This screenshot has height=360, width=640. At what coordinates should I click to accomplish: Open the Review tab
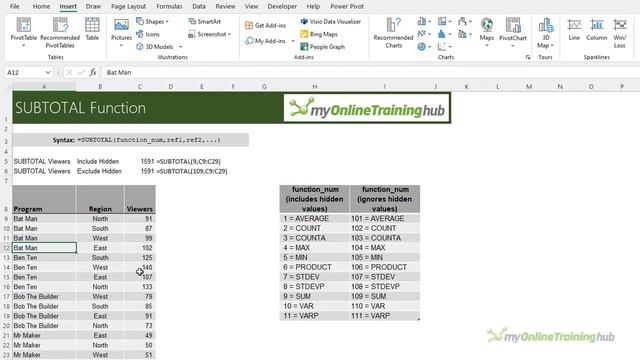click(225, 7)
